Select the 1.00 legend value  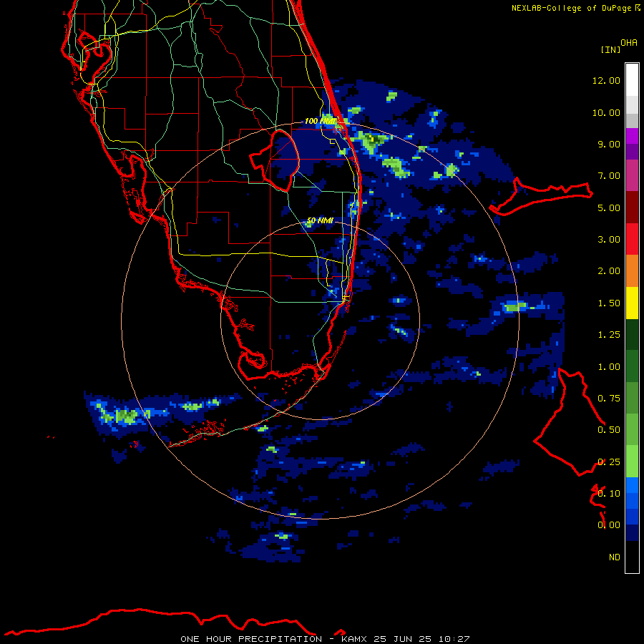[x=609, y=367]
